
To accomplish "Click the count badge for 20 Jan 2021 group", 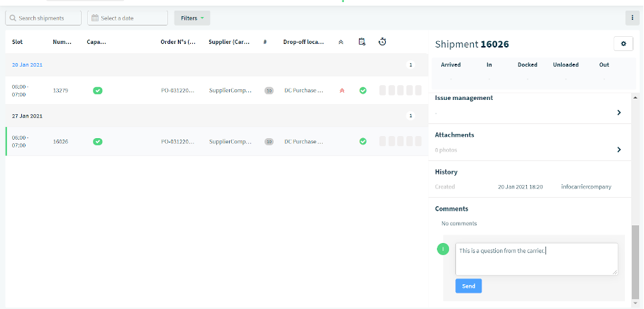I will point(411,64).
